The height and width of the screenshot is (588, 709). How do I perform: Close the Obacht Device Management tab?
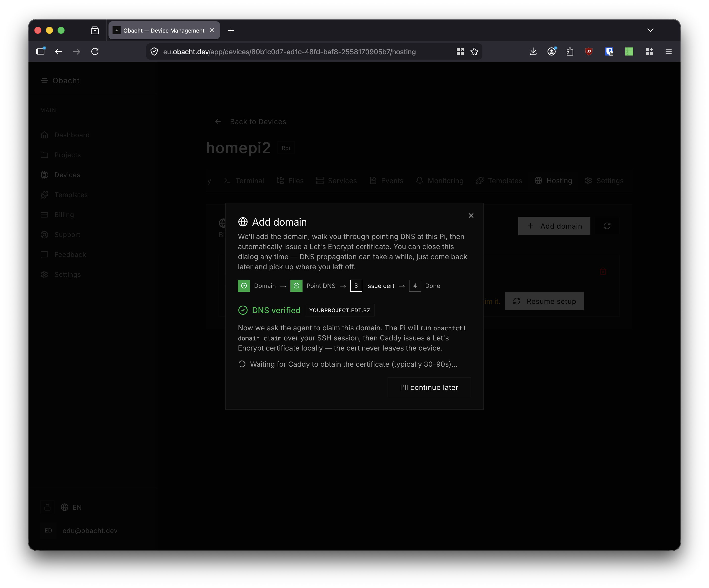(212, 30)
